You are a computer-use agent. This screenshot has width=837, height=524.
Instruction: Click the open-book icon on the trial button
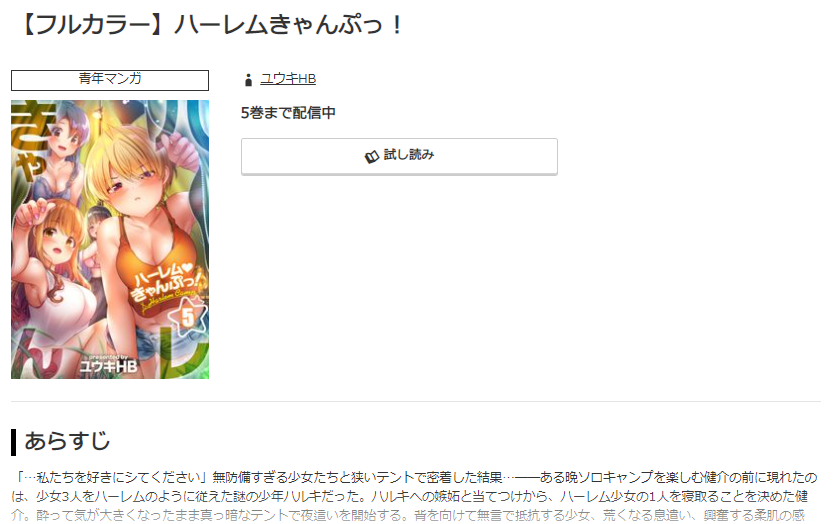(371, 156)
